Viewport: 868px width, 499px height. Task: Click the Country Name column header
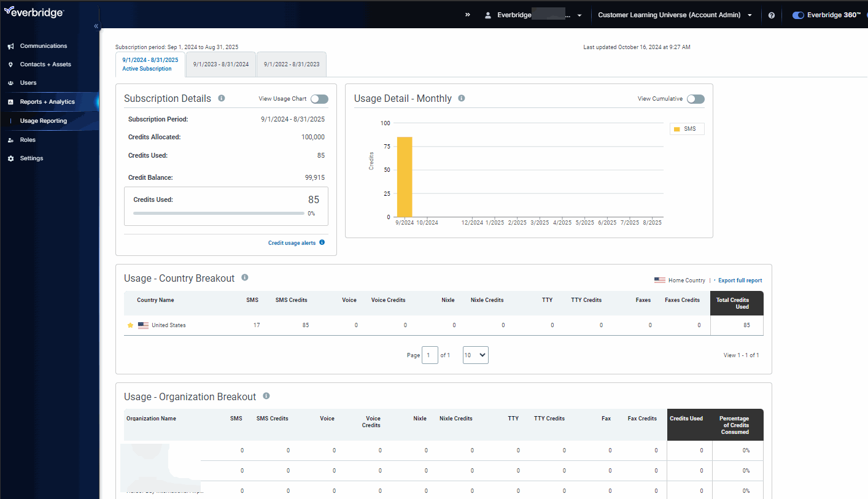click(x=155, y=300)
